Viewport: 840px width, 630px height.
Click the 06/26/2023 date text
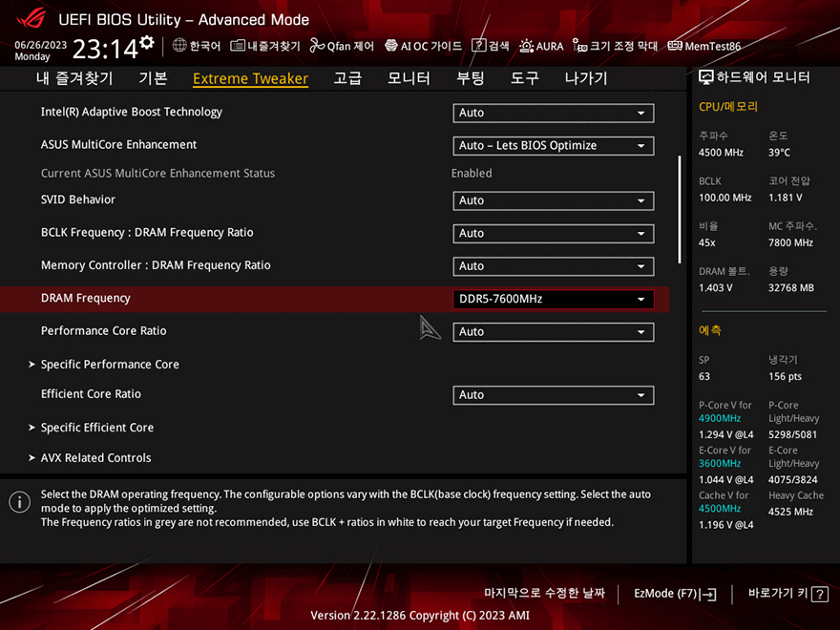coord(41,45)
